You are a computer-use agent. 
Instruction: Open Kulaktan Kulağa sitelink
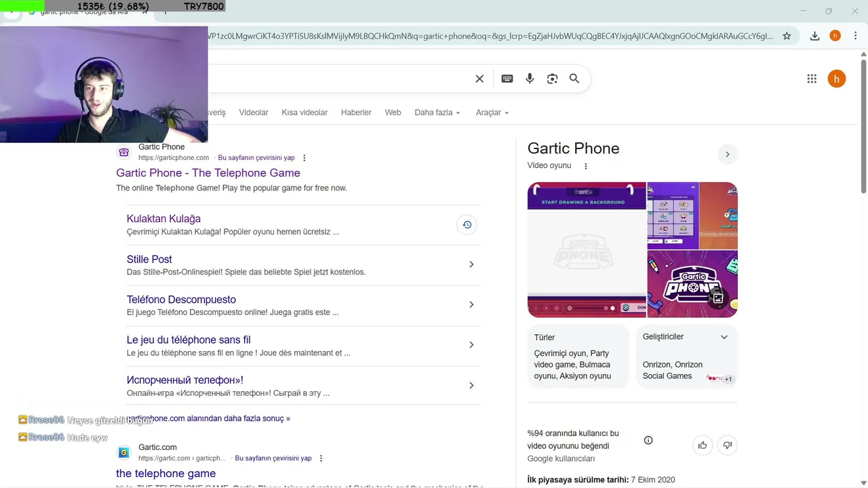tap(163, 219)
